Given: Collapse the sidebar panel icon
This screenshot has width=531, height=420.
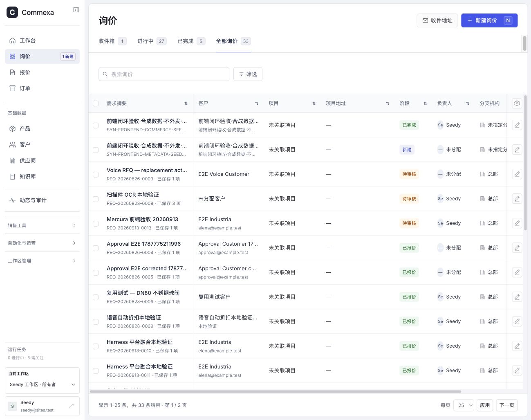Looking at the screenshot, I should click(x=76, y=10).
